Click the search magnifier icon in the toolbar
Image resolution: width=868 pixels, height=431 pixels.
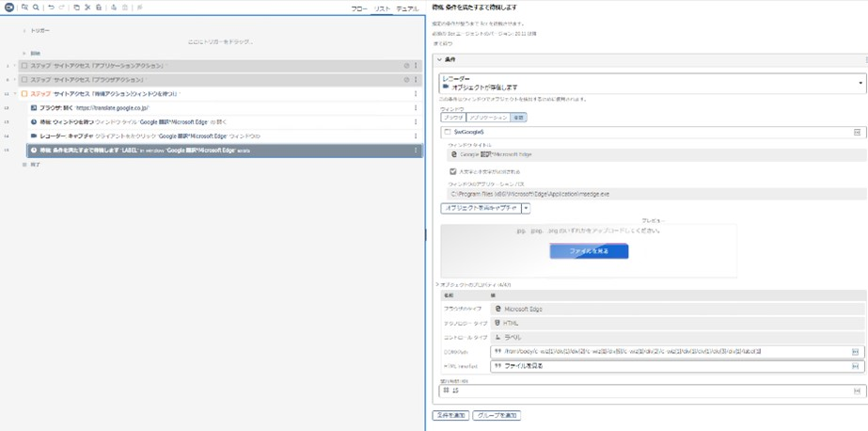tap(36, 8)
